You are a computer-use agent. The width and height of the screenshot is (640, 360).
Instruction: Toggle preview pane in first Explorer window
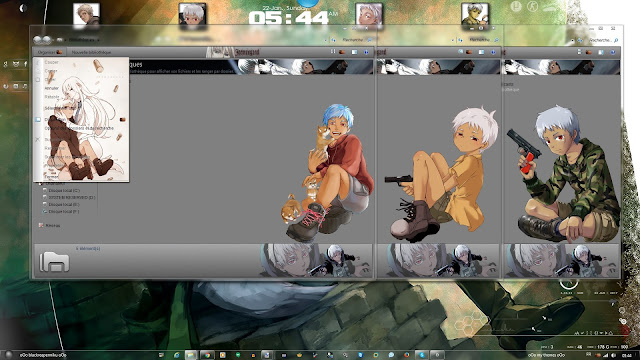[355, 52]
